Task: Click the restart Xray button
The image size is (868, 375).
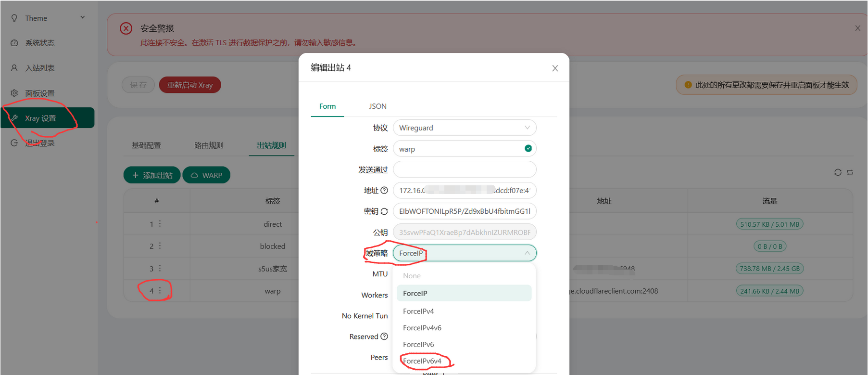Action: coord(190,85)
